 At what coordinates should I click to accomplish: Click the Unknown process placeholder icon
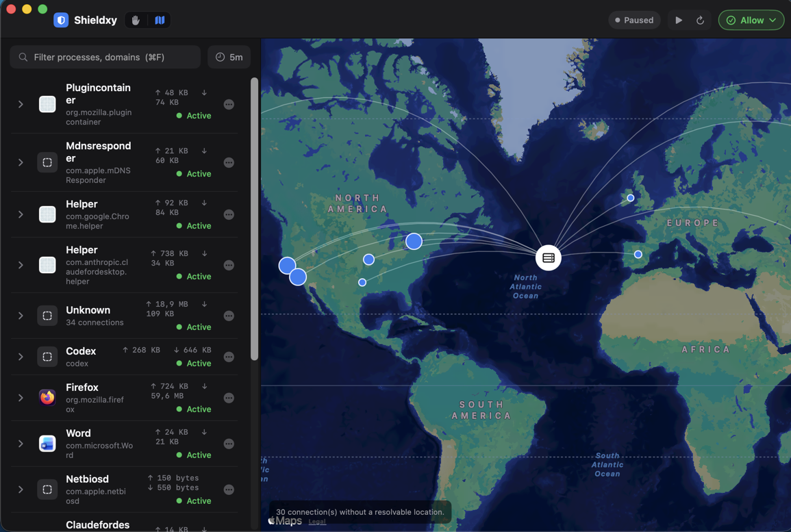[x=47, y=316]
